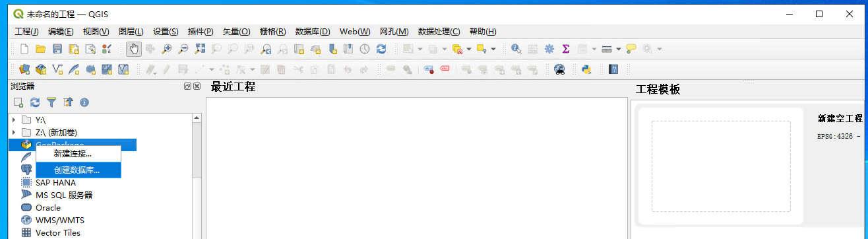Open the Help Contents icon
The height and width of the screenshot is (239, 868).
613,69
